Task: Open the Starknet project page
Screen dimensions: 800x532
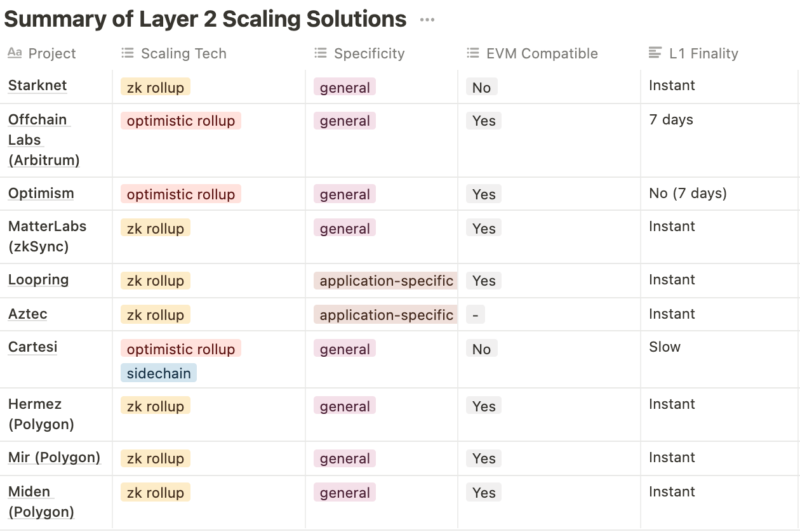Action: pos(37,86)
